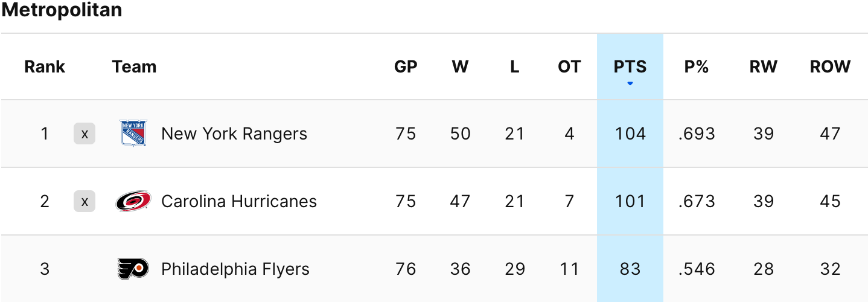Screen dimensions: 868x302
Task: Open the Philadelphia Flyers team link
Action: pyautogui.click(x=235, y=269)
